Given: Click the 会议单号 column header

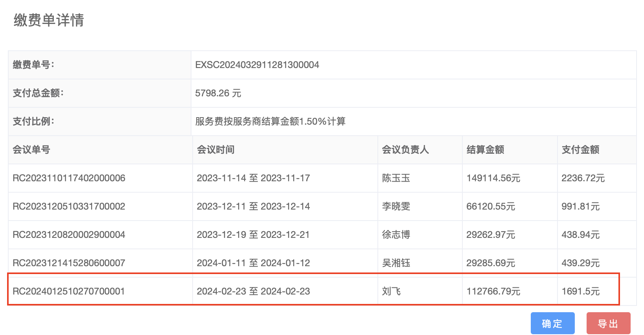Looking at the screenshot, I should (31, 150).
